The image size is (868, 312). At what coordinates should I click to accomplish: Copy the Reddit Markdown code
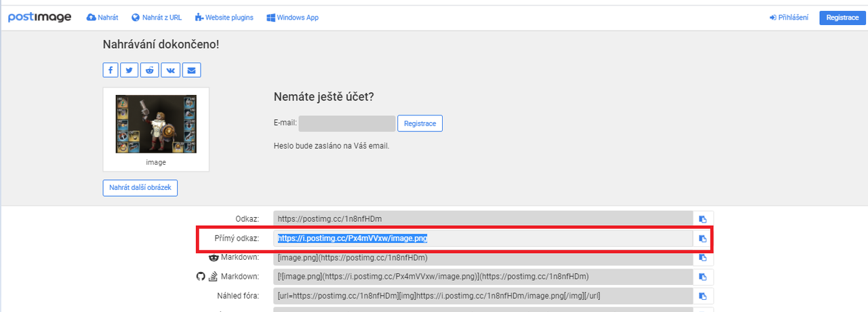coord(703,258)
